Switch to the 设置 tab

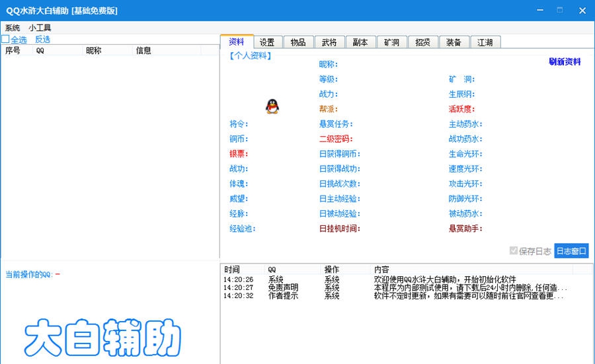267,42
